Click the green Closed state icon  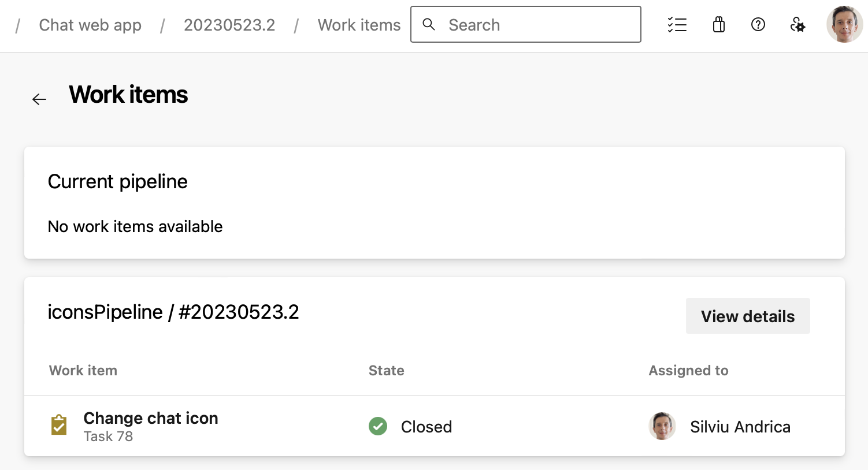378,426
